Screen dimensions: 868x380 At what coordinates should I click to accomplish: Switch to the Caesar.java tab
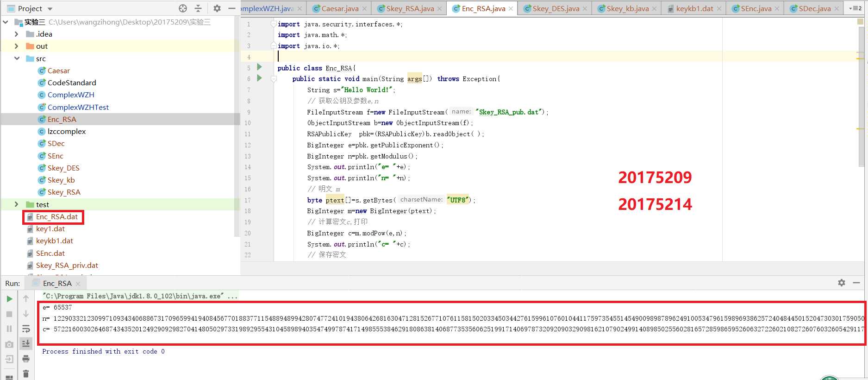(x=340, y=8)
